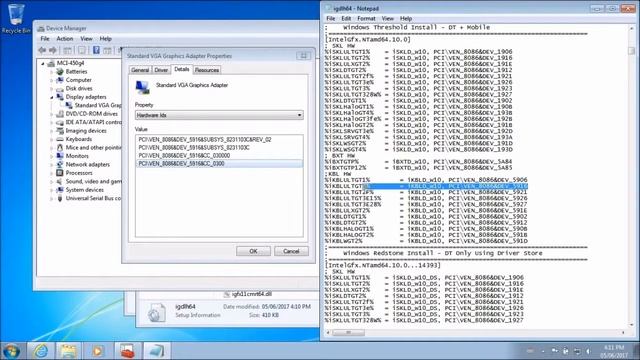Screen dimensions: 640x360
Task: Open the Property dropdown showing Hardware Ids
Action: pos(219,116)
